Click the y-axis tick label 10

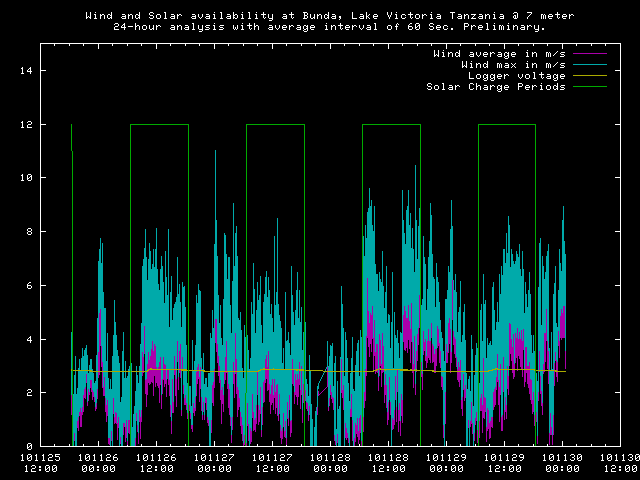[27, 178]
